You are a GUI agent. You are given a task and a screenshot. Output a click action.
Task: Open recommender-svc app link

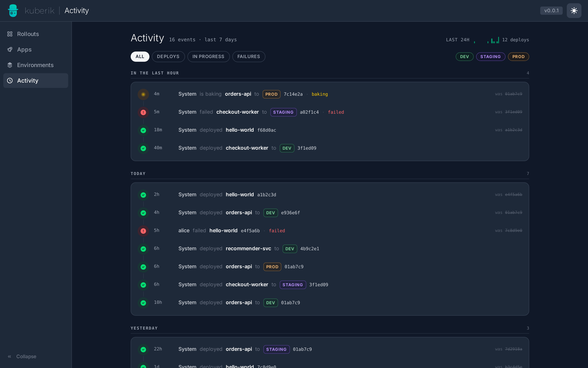point(248,248)
